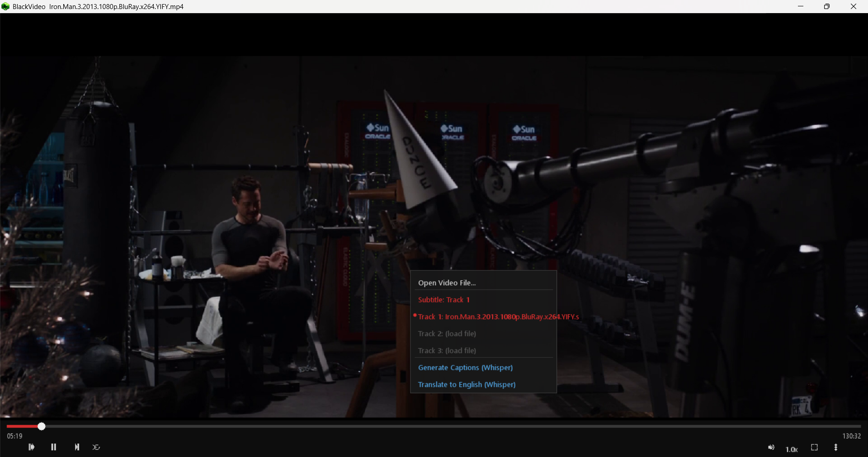The width and height of the screenshot is (868, 457).
Task: Skip to the next video
Action: point(77,447)
